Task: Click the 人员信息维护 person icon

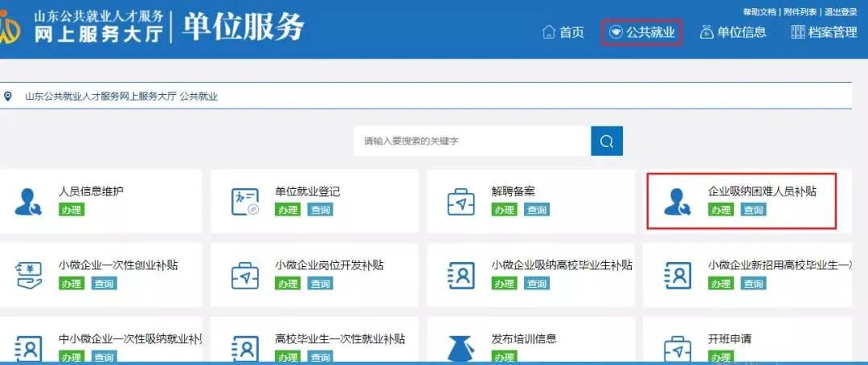Action: (x=27, y=202)
